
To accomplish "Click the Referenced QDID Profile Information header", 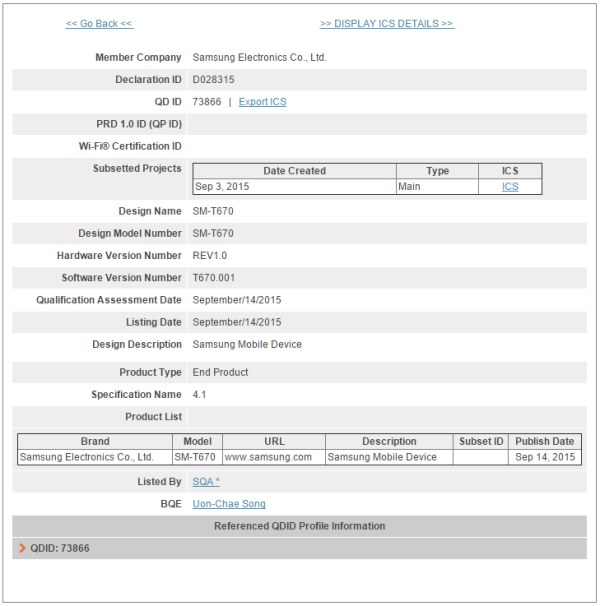I will [x=299, y=526].
